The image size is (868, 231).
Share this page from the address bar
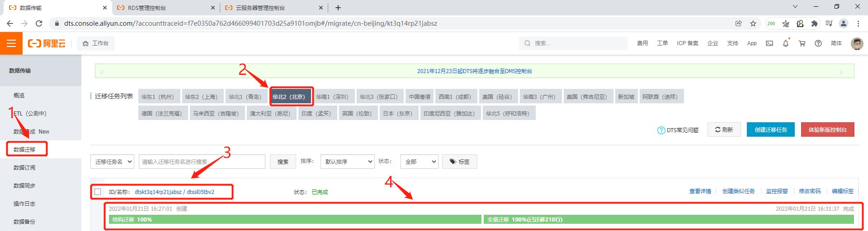click(x=739, y=23)
